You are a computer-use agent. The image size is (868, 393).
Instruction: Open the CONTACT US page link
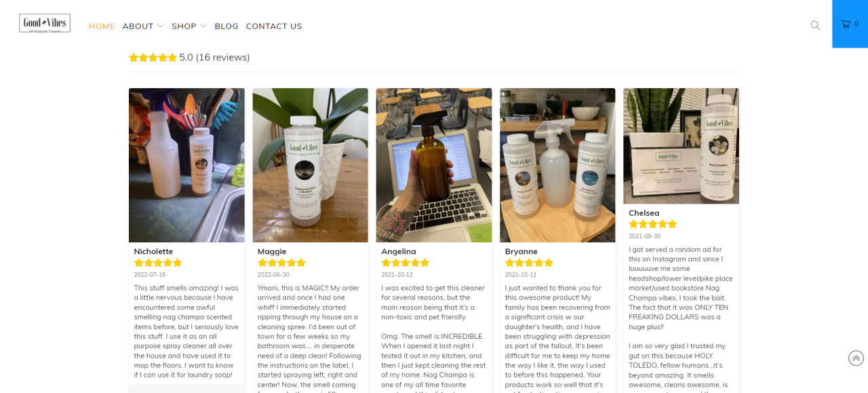274,26
